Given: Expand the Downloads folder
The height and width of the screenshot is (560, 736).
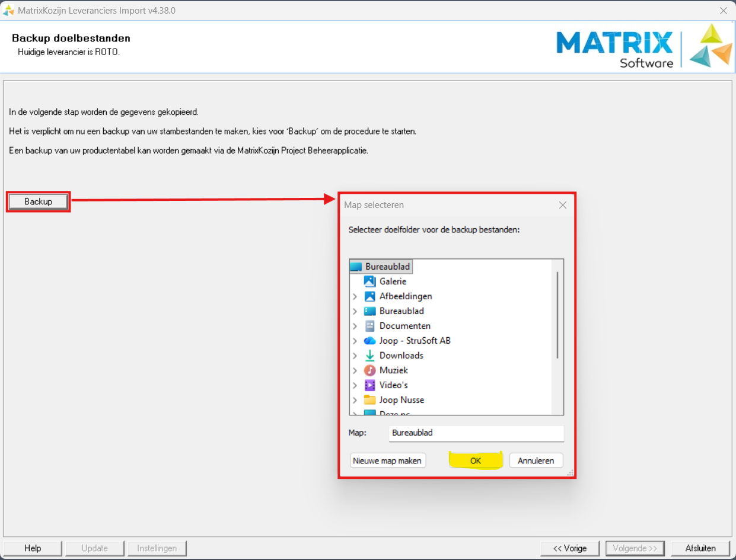Looking at the screenshot, I should point(355,356).
